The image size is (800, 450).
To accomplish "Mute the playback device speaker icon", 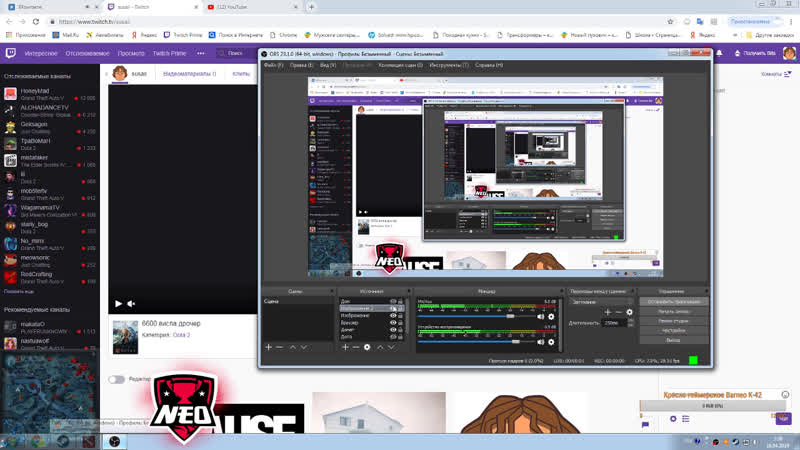I will point(541,342).
